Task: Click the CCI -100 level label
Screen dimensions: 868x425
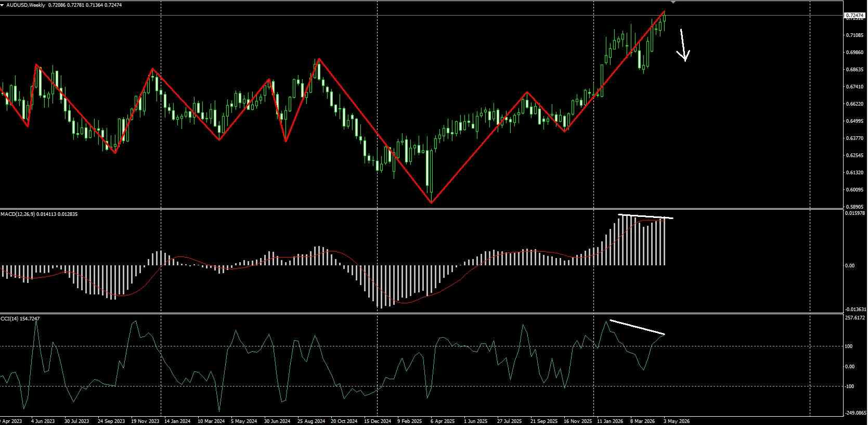Action: [849, 387]
